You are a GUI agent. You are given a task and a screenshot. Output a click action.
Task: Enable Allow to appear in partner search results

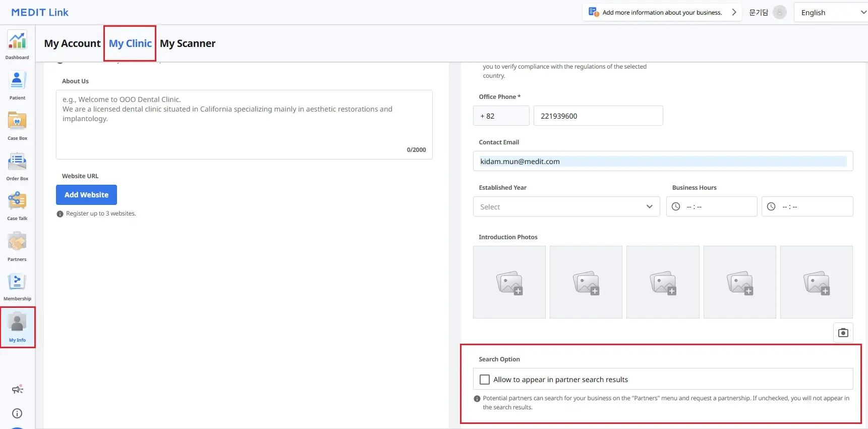pyautogui.click(x=485, y=380)
